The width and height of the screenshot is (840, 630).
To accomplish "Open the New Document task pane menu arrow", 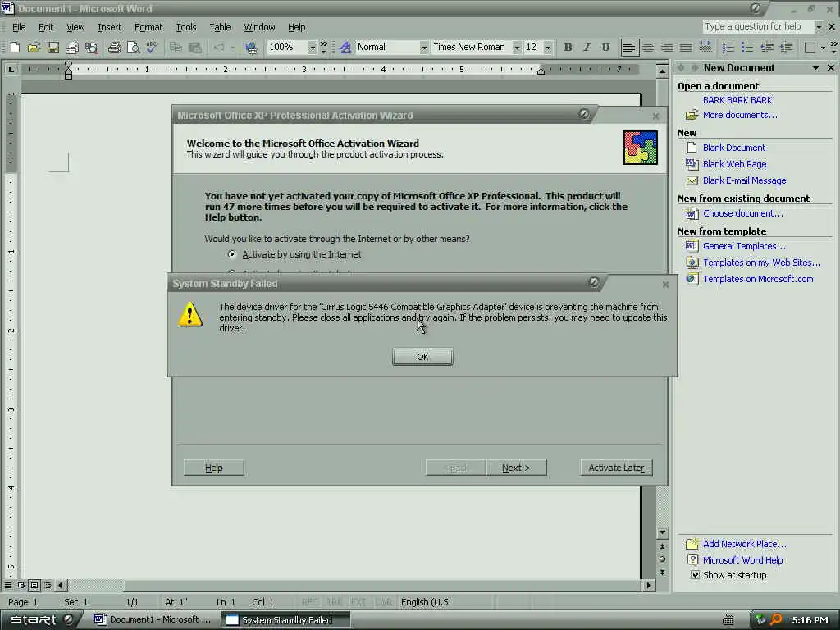I will tap(815, 68).
